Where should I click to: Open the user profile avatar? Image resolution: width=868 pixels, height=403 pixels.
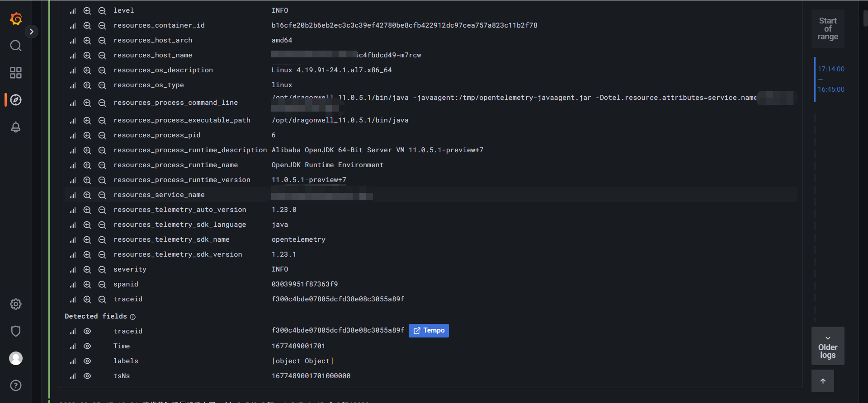[16, 358]
